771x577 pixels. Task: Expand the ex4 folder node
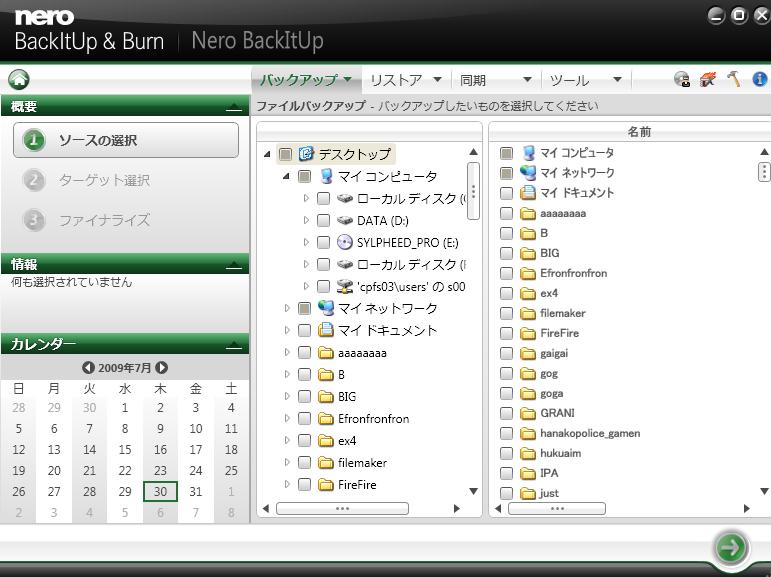287,440
